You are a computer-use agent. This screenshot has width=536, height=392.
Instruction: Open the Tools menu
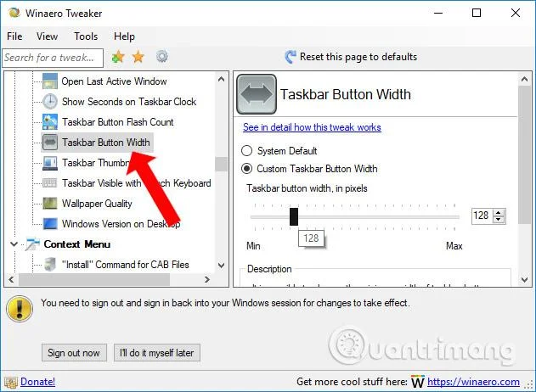(x=86, y=36)
